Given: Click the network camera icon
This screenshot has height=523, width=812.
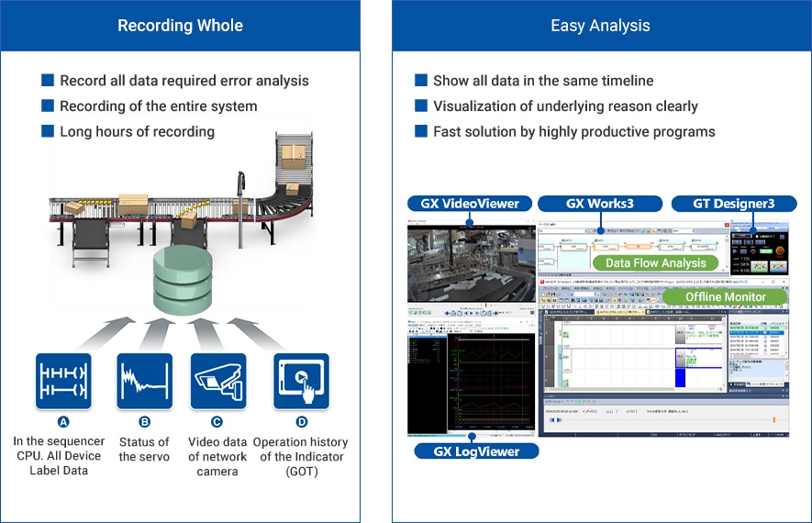Looking at the screenshot, I should pos(217,381).
